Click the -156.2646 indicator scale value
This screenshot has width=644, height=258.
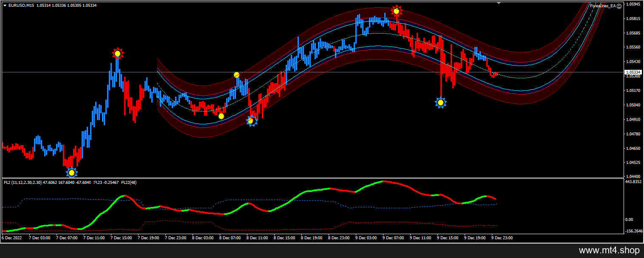pos(634,231)
